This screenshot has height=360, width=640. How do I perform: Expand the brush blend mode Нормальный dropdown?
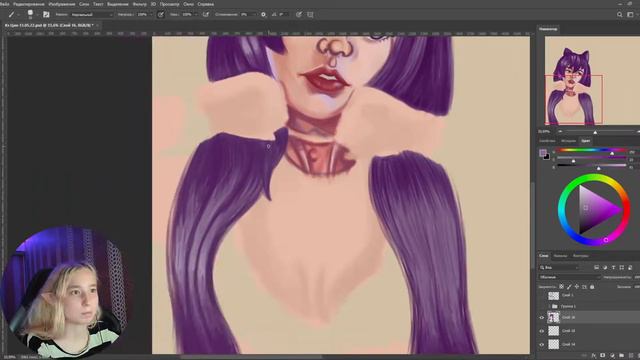[x=91, y=15]
